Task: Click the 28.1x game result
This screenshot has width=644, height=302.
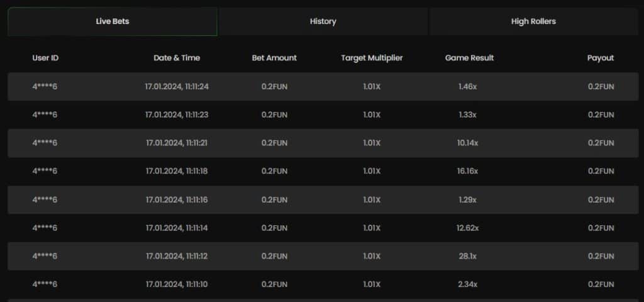Action: 468,256
